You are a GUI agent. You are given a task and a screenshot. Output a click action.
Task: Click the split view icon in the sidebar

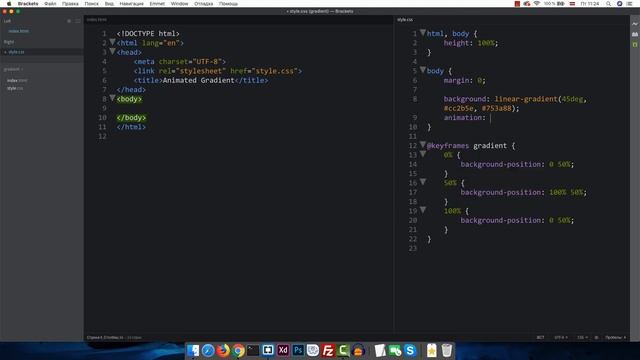click(x=78, y=21)
